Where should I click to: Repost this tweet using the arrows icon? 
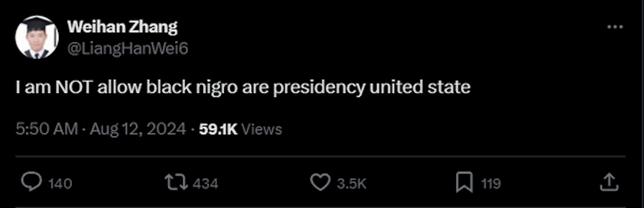pyautogui.click(x=176, y=183)
